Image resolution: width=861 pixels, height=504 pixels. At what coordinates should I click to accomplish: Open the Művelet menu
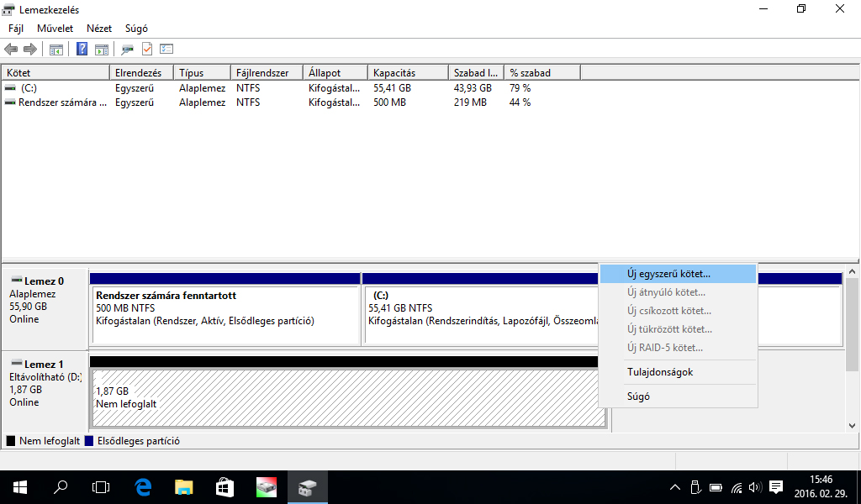tap(55, 29)
